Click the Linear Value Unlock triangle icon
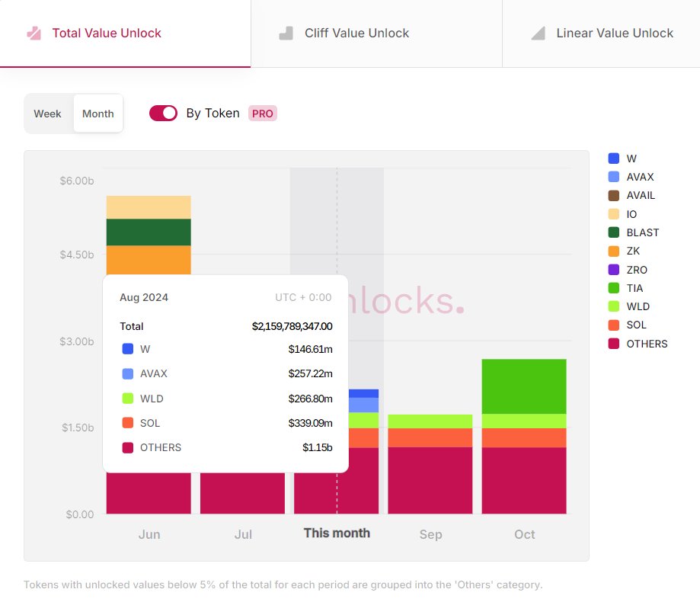The width and height of the screenshot is (700, 602). tap(539, 33)
